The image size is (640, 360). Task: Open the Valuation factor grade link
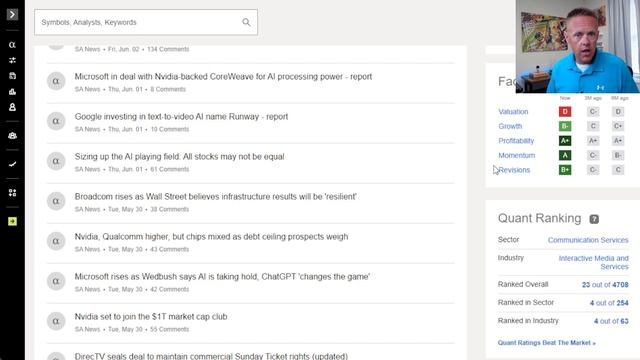pyautogui.click(x=513, y=111)
